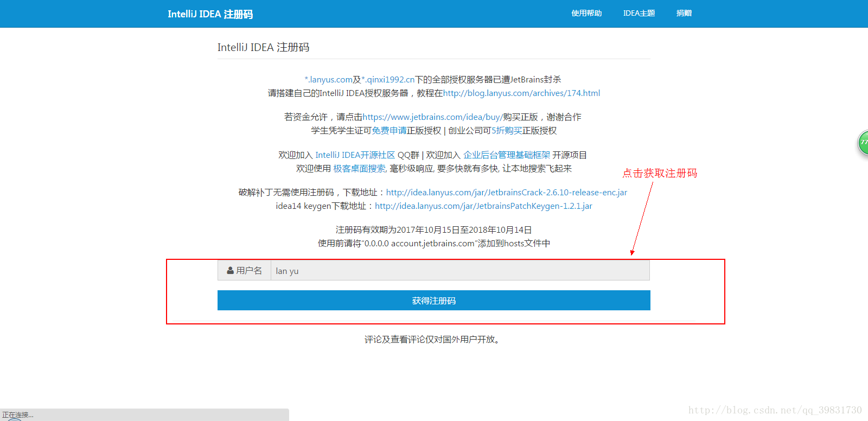Screen dimensions: 868x421
Task: Open blog.lanyus.com/archives/174.html tutorial link
Action: [521, 93]
